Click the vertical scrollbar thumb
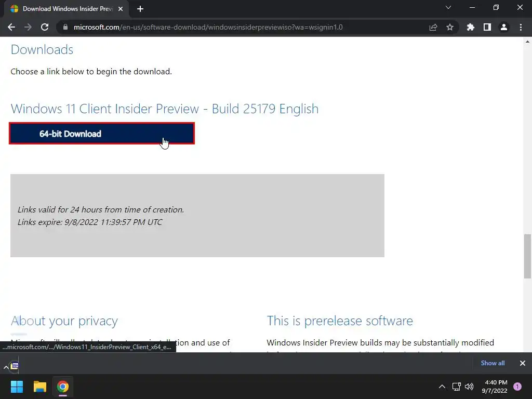The height and width of the screenshot is (399, 532). pos(527,256)
